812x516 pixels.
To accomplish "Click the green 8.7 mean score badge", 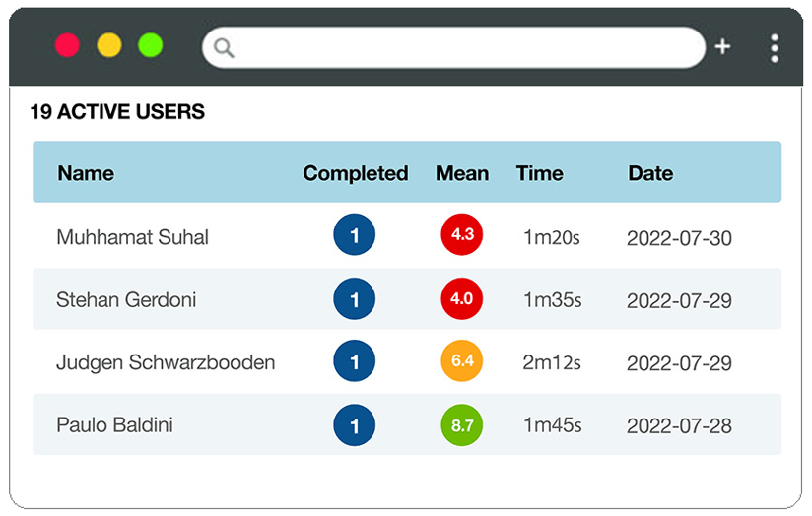I will [x=461, y=424].
